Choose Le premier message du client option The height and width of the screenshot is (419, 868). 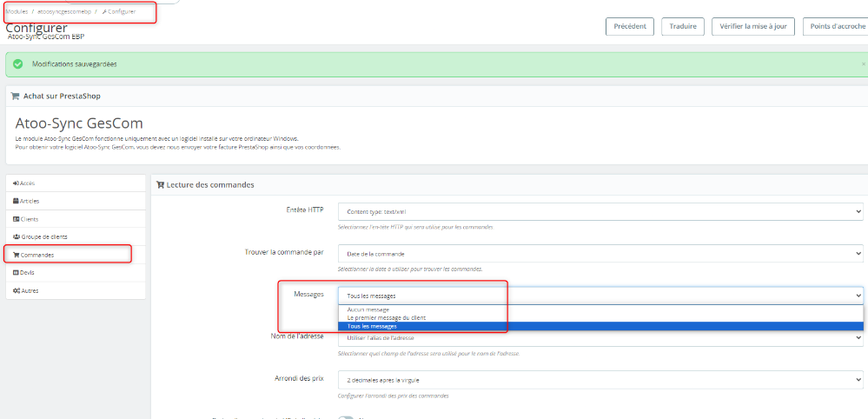pyautogui.click(x=600, y=318)
